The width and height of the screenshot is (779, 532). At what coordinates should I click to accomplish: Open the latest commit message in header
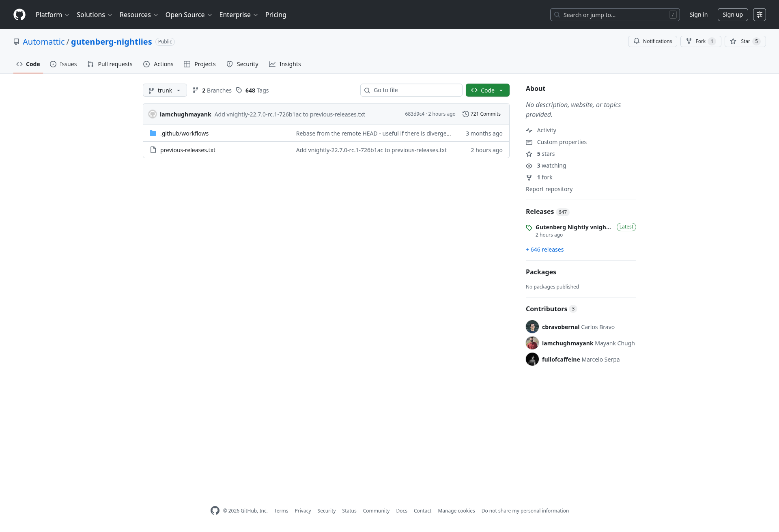coord(290,114)
